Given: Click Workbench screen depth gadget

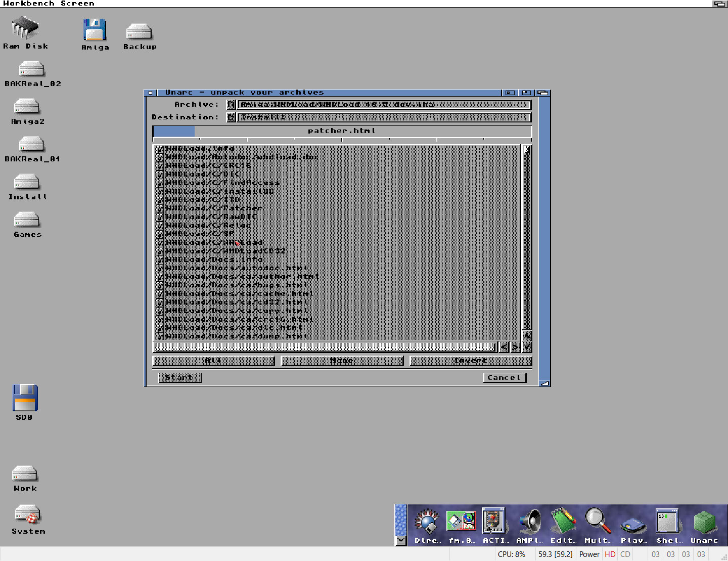Looking at the screenshot, I should [719, 4].
